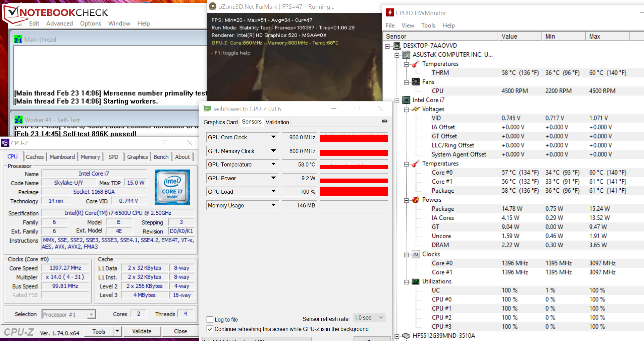Click the HFS512G39MND drive icon
644x341 pixels.
(406, 336)
